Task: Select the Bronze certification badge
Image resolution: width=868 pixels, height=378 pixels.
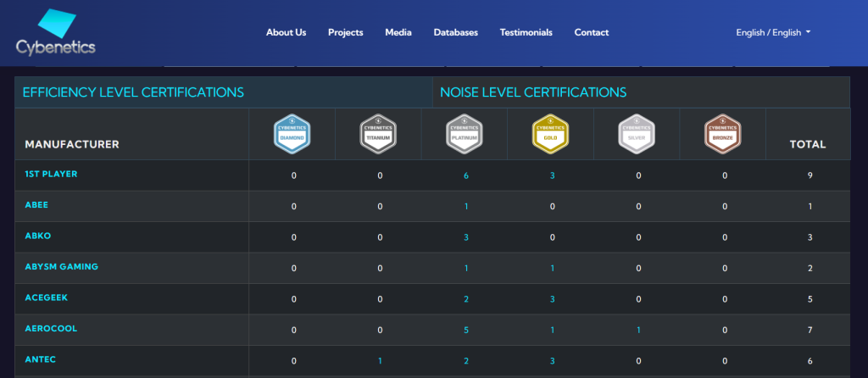Action: pos(723,134)
